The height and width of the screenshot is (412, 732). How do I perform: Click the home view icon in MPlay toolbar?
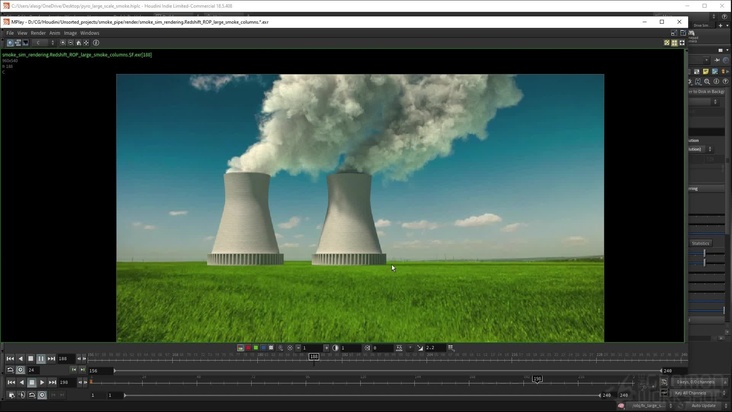(x=78, y=43)
